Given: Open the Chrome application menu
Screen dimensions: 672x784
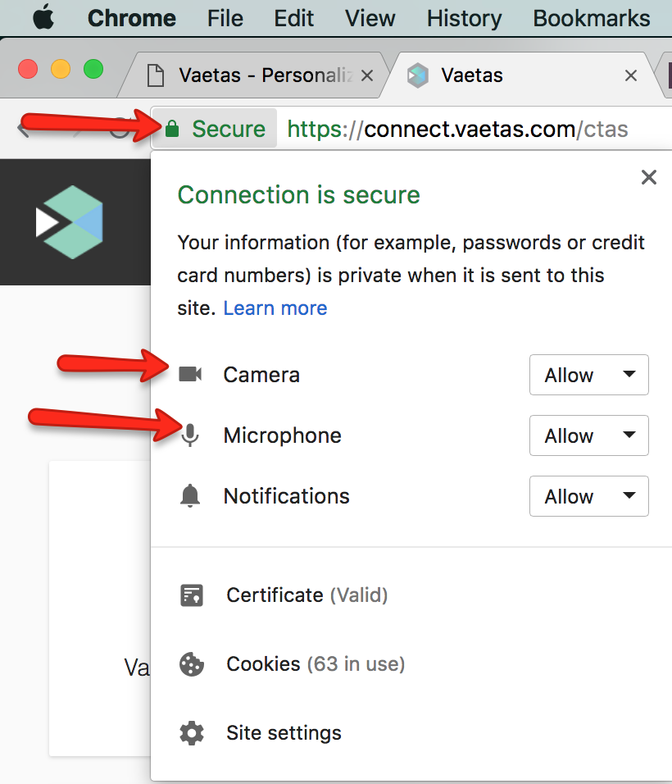Looking at the screenshot, I should 132,19.
